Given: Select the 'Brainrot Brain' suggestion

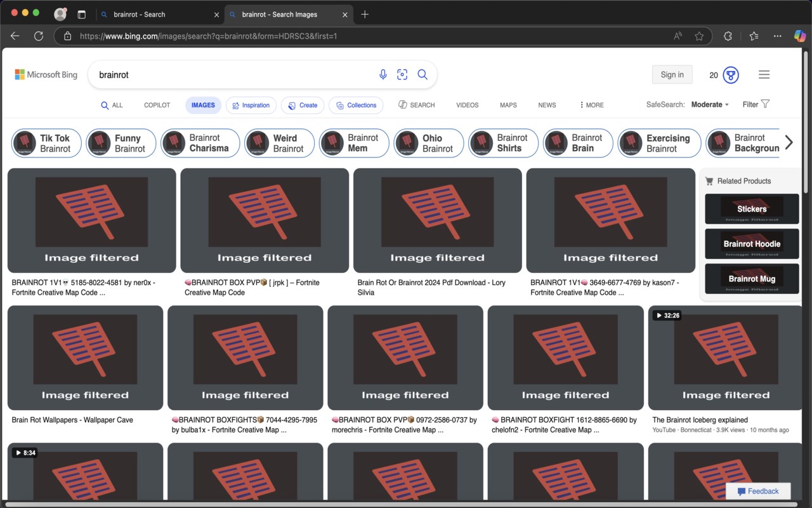Looking at the screenshot, I should click(x=579, y=143).
